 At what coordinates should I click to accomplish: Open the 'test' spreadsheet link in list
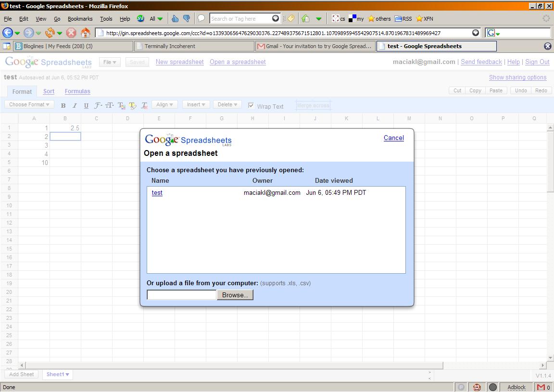[x=157, y=193]
